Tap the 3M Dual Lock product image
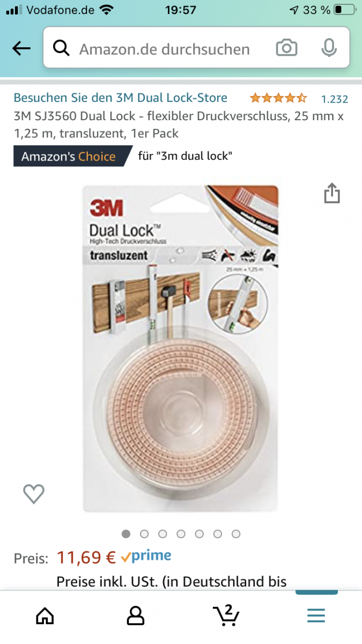The image size is (362, 644). click(x=181, y=348)
